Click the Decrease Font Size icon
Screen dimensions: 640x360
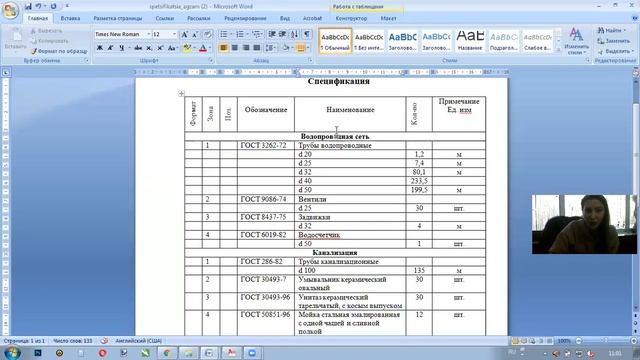[195, 35]
